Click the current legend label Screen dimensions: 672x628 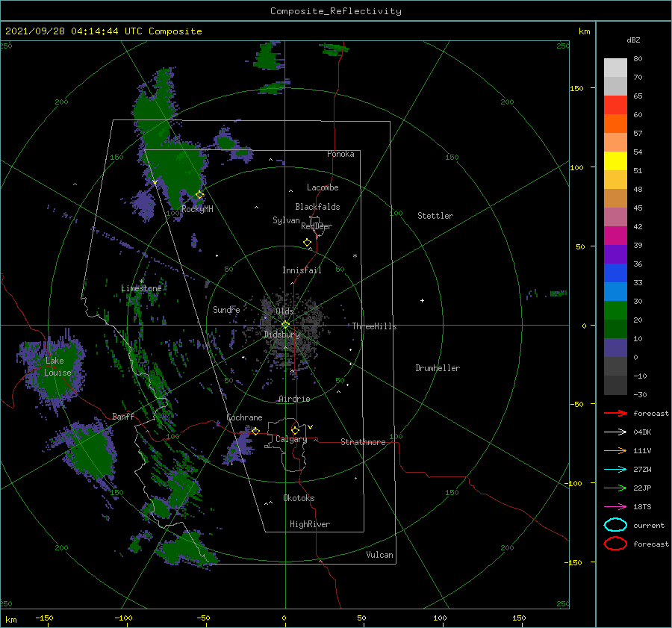pyautogui.click(x=649, y=526)
